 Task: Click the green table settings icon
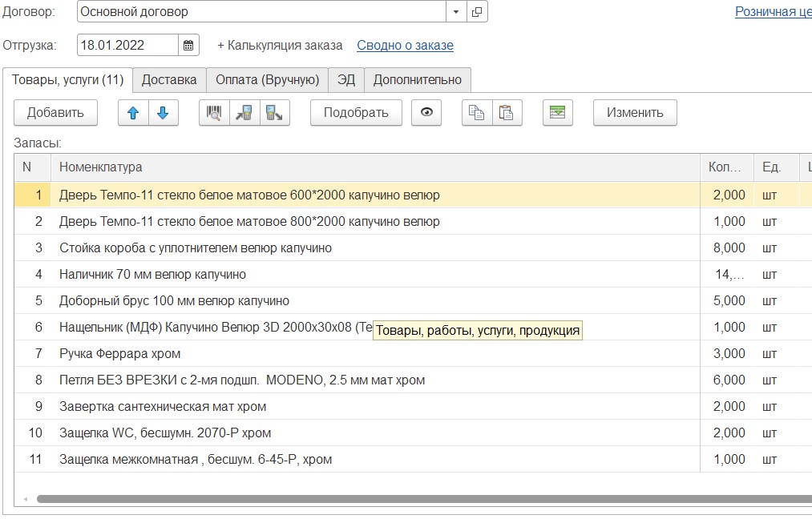[557, 113]
